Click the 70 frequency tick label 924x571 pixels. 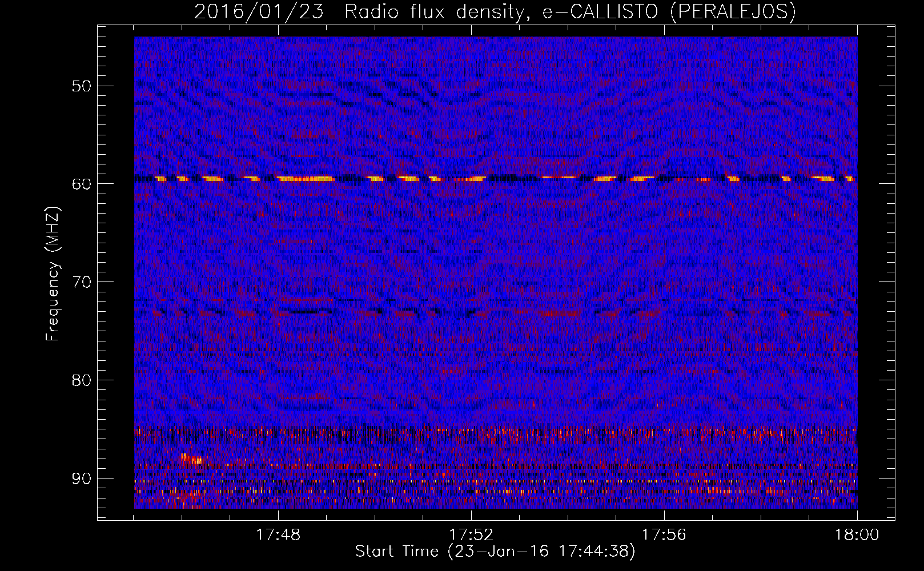click(x=82, y=282)
